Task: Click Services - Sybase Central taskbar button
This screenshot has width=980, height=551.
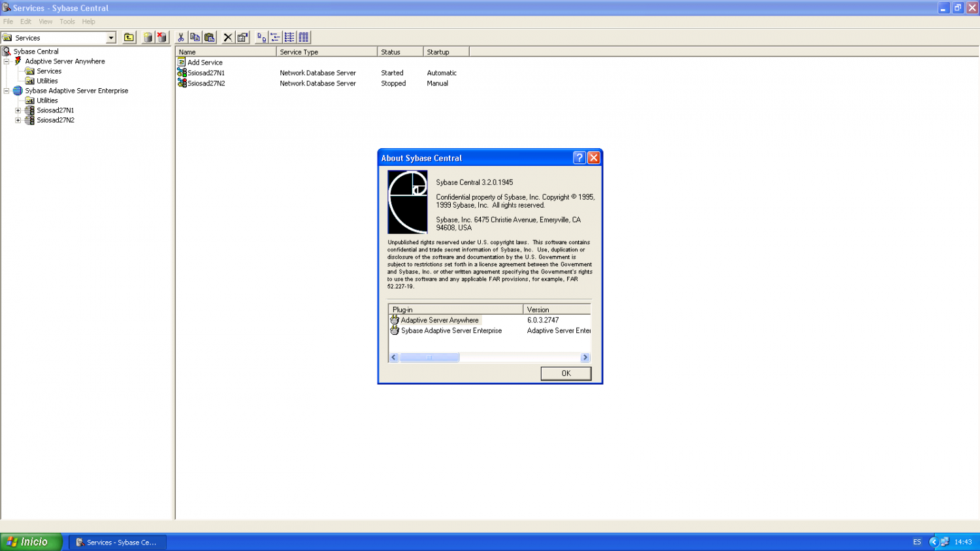Action: click(118, 542)
